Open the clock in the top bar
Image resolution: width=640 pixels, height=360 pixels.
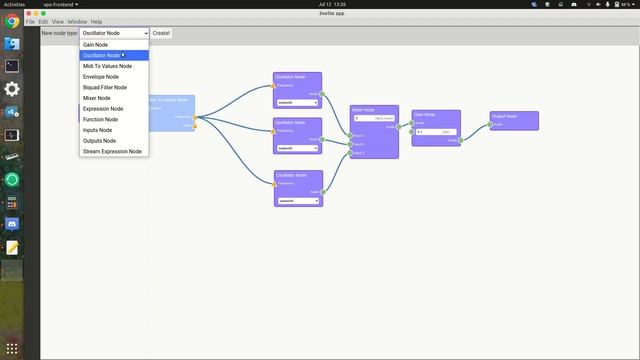click(332, 4)
